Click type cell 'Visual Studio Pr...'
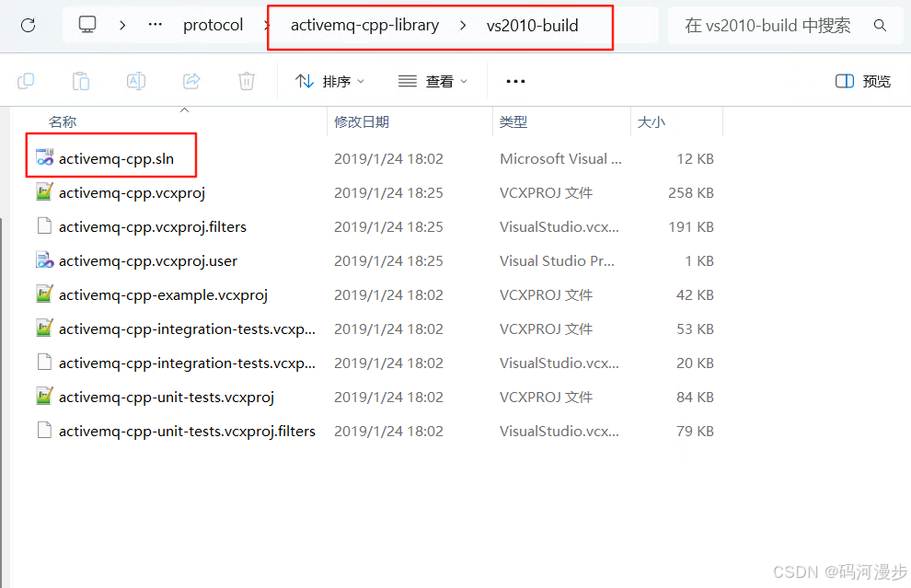Image resolution: width=911 pixels, height=588 pixels. click(x=557, y=261)
